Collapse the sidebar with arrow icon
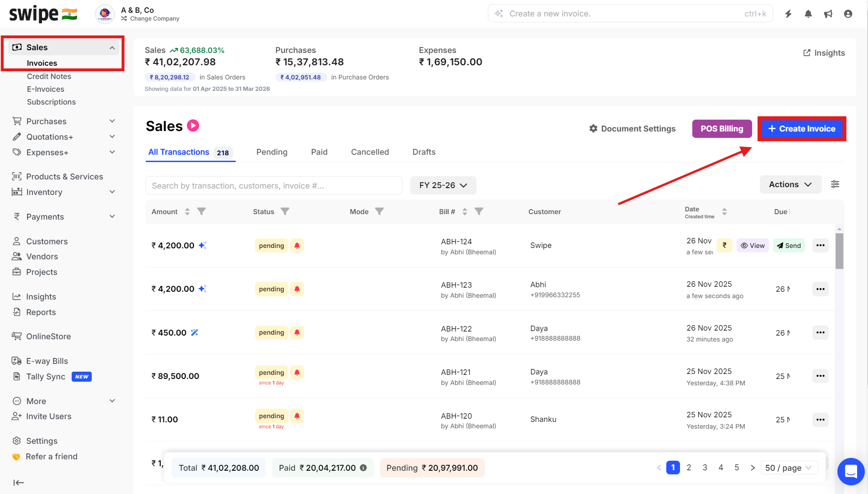This screenshot has height=494, width=868. [x=18, y=483]
